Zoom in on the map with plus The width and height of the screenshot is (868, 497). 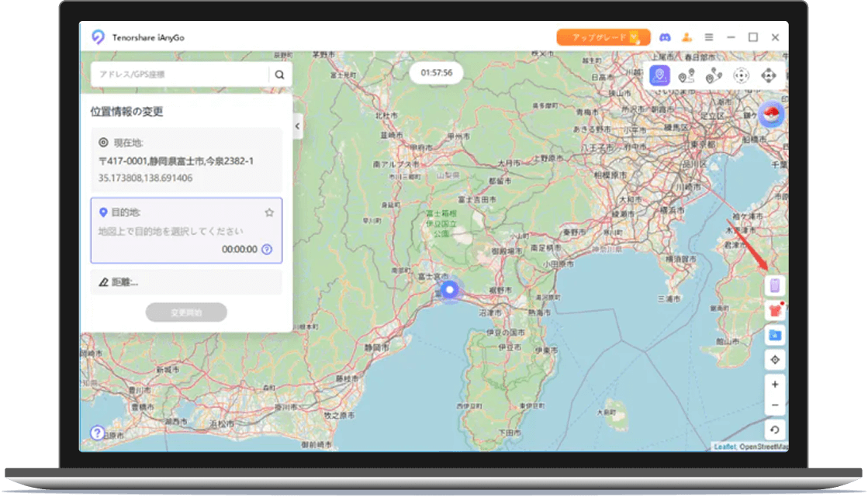click(x=774, y=385)
